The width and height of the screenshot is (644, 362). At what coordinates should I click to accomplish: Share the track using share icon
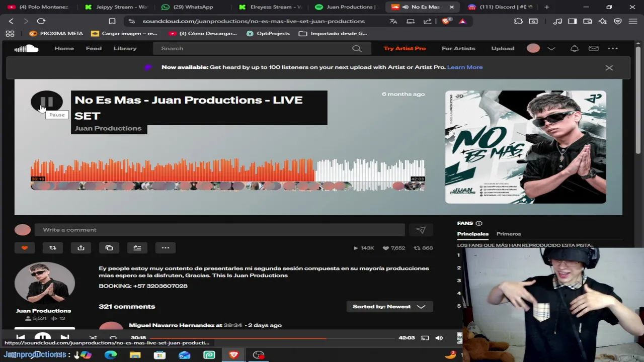(81, 247)
